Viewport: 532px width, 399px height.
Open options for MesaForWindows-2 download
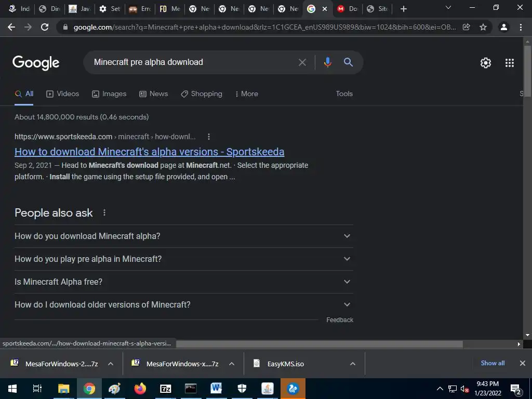tap(111, 364)
